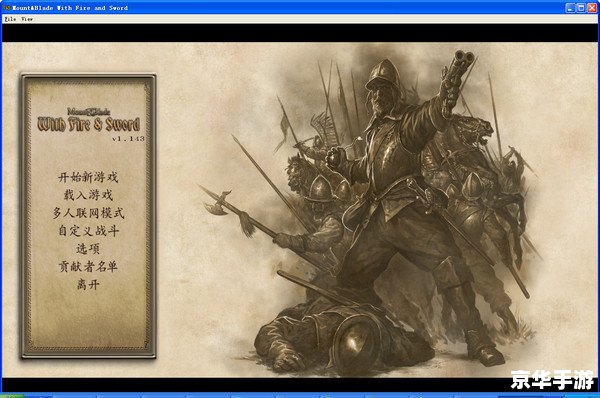This screenshot has height=398, width=600.
Task: Quit the game with 离开
Action: (x=88, y=284)
